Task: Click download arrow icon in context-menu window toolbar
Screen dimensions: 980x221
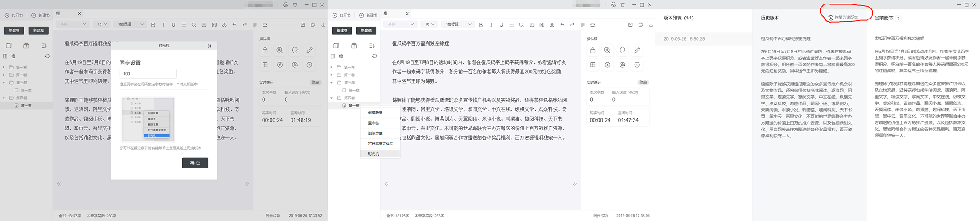Action: [x=651, y=25]
